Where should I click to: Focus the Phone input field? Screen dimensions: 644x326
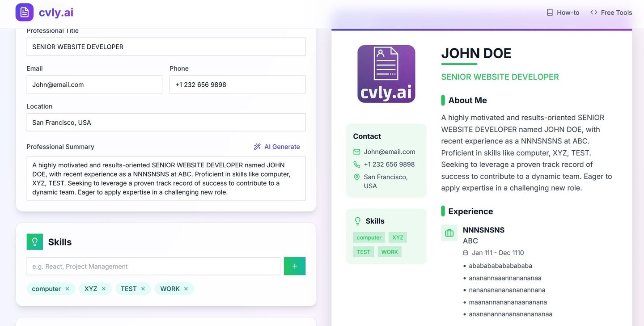tap(237, 85)
